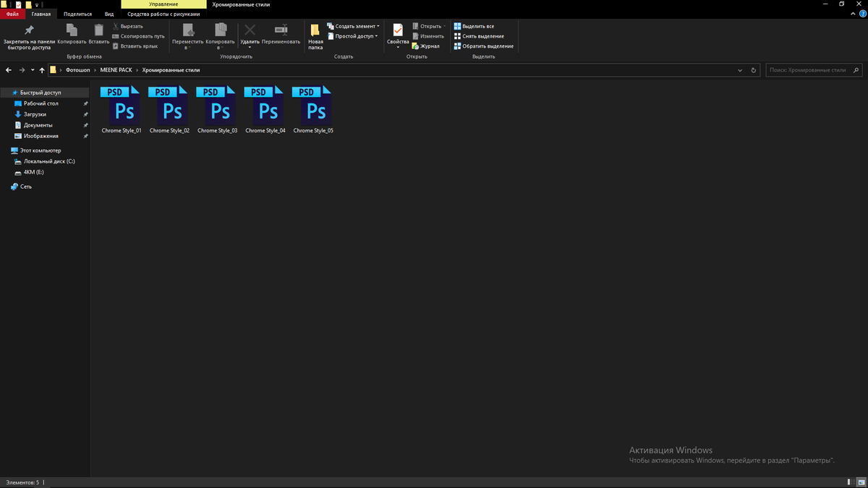Click Выделить все in the ribbon
Viewport: 868px width, 488px height.
(x=474, y=26)
